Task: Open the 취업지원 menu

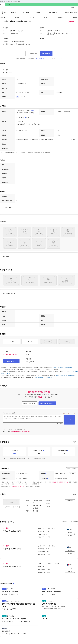Action: [26, 12]
